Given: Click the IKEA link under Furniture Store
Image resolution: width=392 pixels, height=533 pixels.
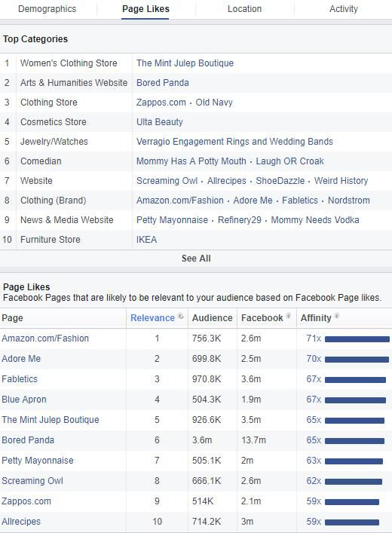Looking at the screenshot, I should tap(146, 240).
